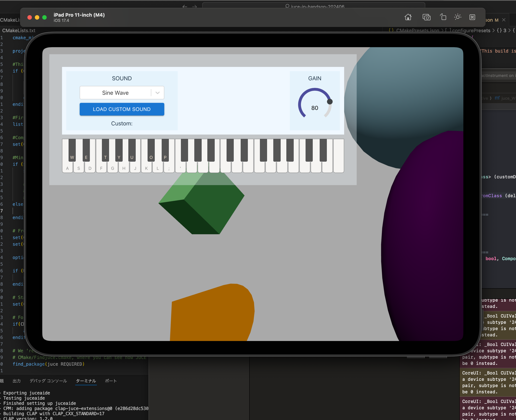Play the white piano key F

pos(101,167)
